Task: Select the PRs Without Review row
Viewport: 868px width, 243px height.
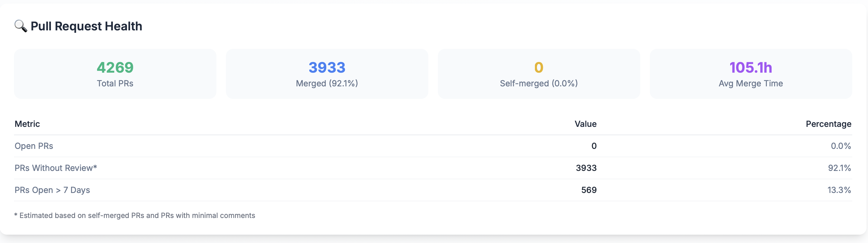Action: [433, 168]
